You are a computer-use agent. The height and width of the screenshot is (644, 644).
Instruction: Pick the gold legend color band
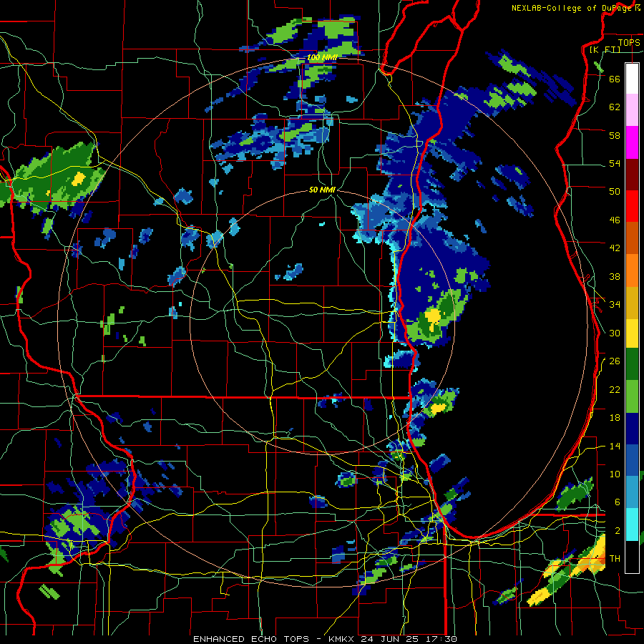[632, 303]
